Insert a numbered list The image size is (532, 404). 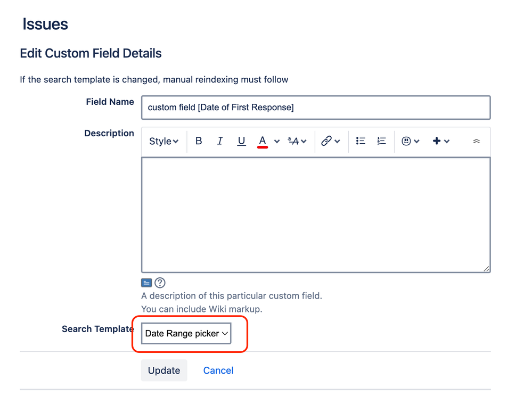click(x=382, y=141)
